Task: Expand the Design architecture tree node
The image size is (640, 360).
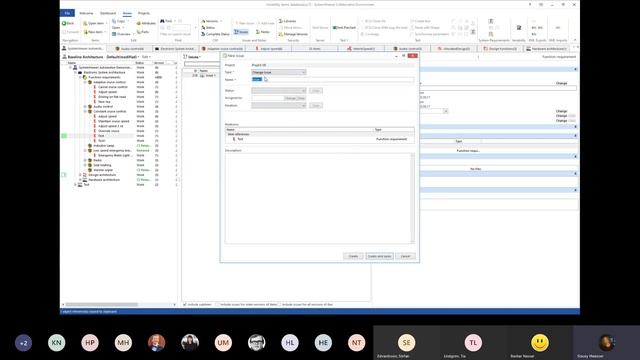Action: (80, 175)
